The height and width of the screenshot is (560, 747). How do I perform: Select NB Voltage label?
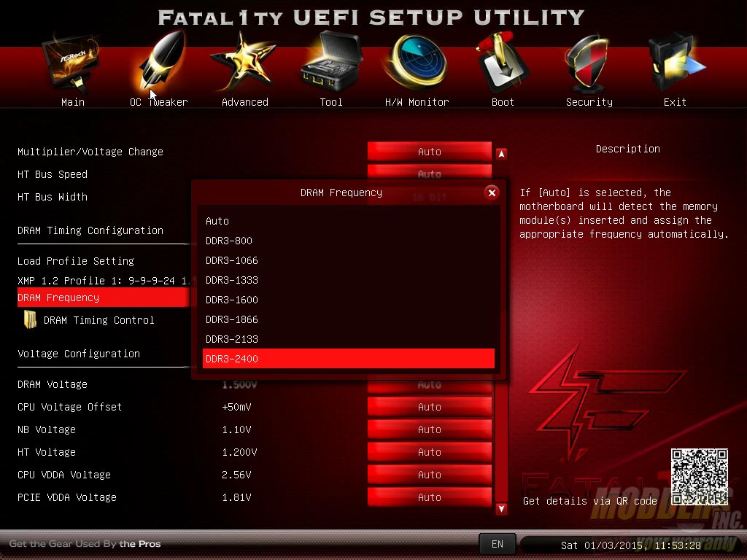click(x=47, y=429)
